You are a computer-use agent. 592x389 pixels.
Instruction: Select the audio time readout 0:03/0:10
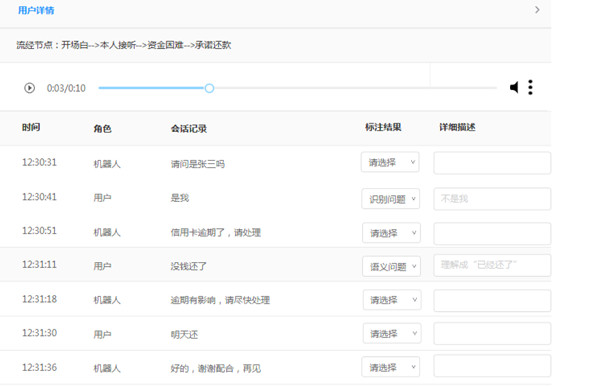pos(66,88)
